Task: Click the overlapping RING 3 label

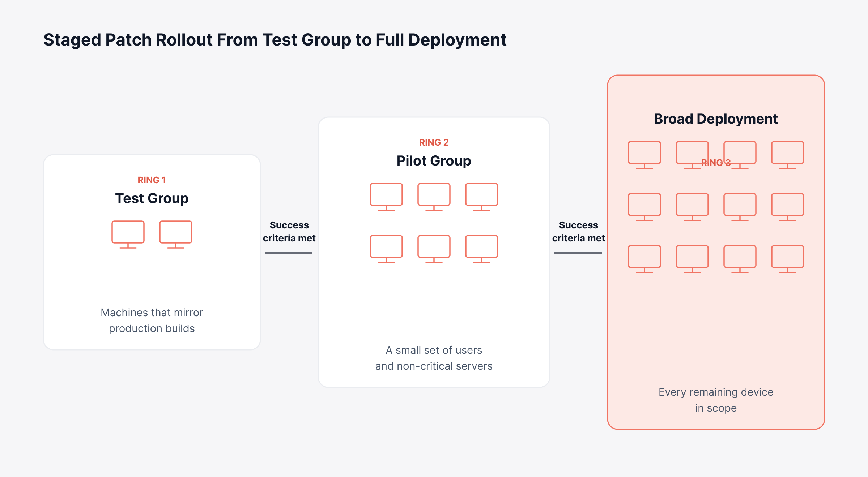Action: tap(716, 163)
